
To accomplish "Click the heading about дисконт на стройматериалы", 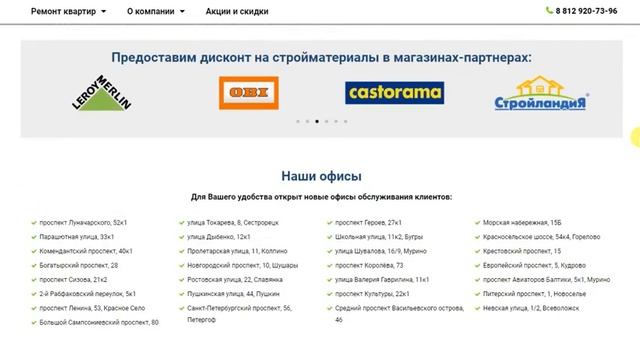I will click(322, 58).
